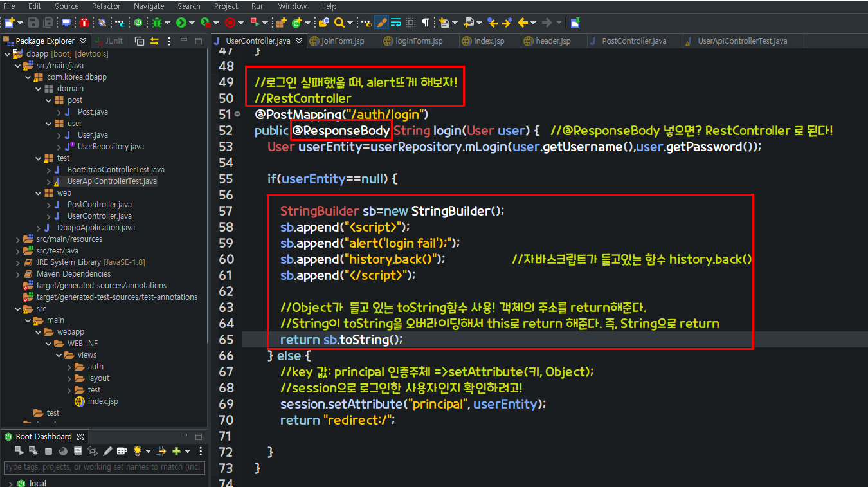Click the green Boot Dashboard power icon in toolbar

[x=138, y=23]
